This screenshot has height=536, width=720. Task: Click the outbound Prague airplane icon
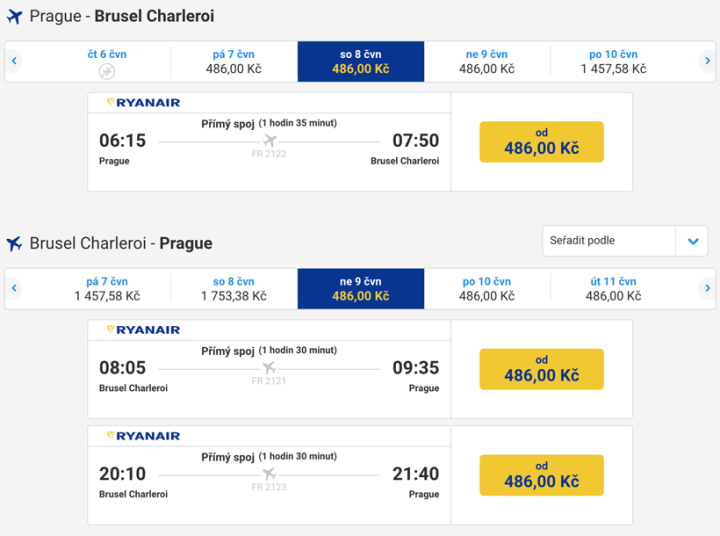(x=14, y=17)
